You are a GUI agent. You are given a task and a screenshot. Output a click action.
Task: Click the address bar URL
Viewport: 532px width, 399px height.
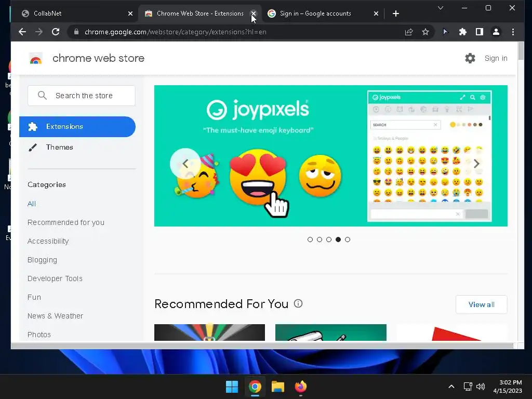176,32
